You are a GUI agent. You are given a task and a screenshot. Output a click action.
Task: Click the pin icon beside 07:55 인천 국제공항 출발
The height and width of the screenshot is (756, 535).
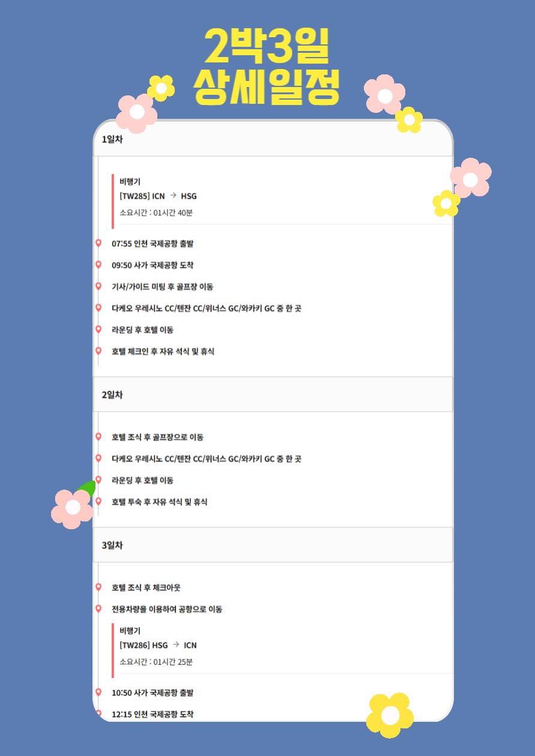(x=98, y=244)
